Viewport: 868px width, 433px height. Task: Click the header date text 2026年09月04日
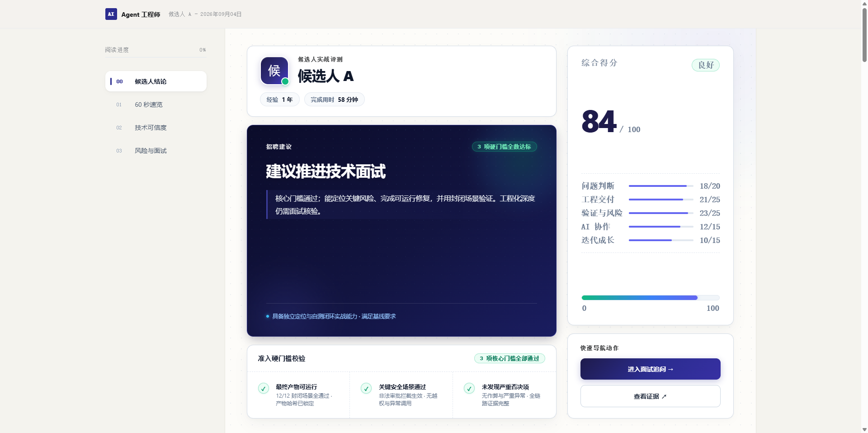tap(221, 14)
